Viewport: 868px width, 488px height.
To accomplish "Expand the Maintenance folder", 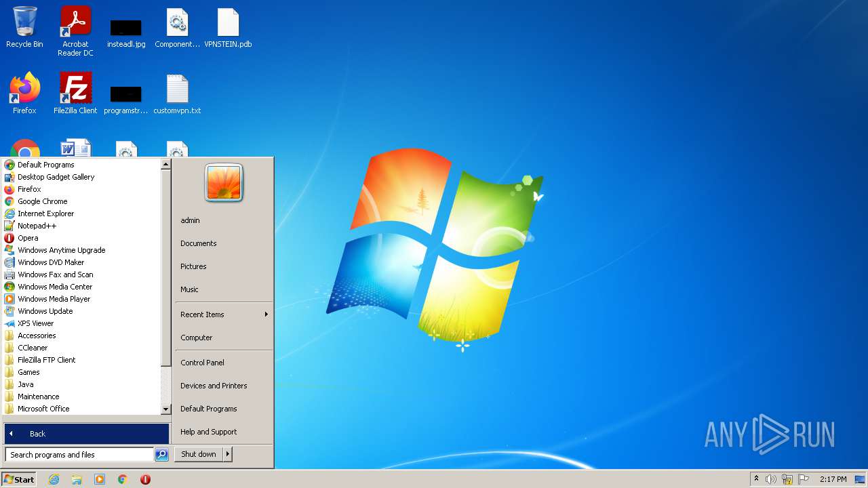I will click(81, 396).
